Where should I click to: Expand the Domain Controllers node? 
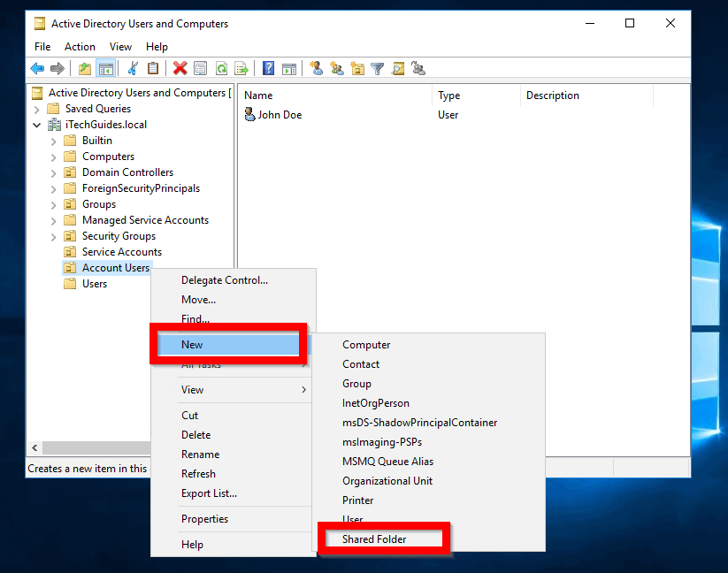[x=53, y=173]
